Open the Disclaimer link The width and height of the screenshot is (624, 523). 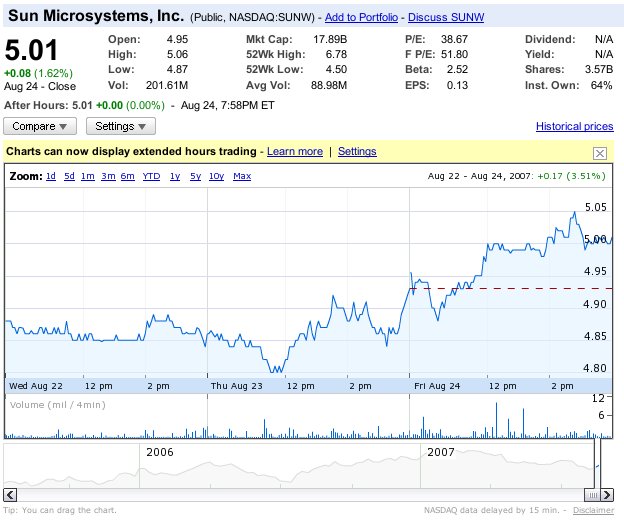pos(593,510)
